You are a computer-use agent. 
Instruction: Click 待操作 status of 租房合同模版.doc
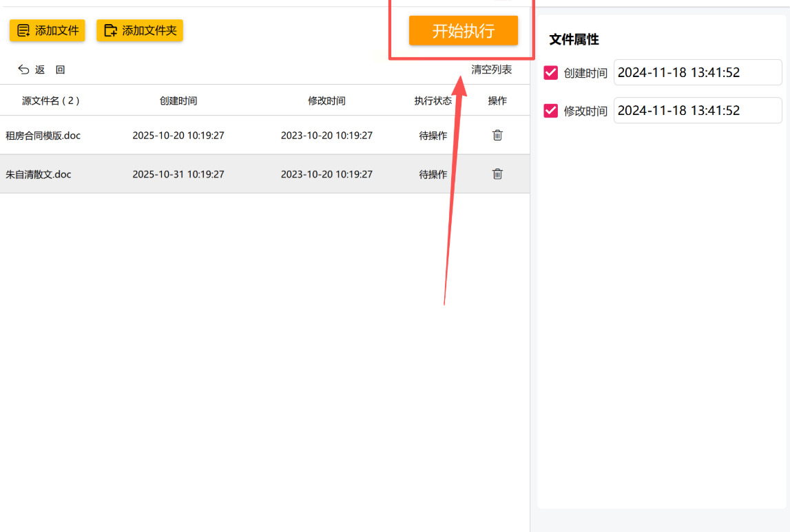[433, 136]
